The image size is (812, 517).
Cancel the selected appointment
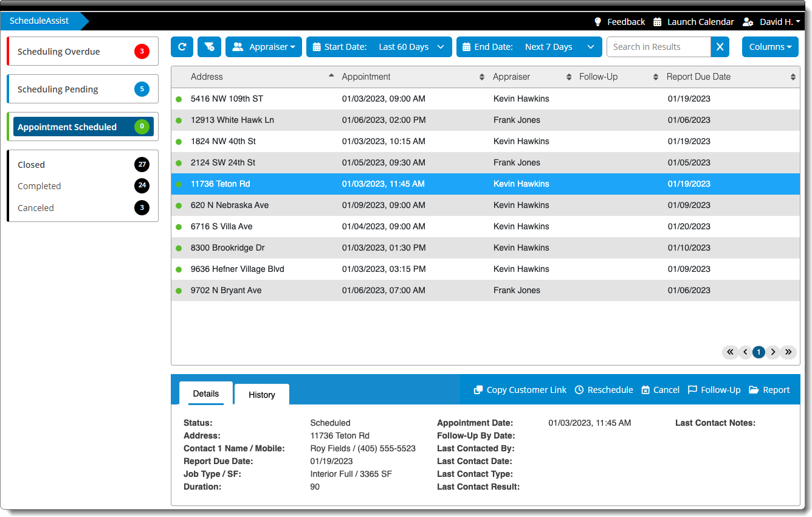[x=660, y=390]
